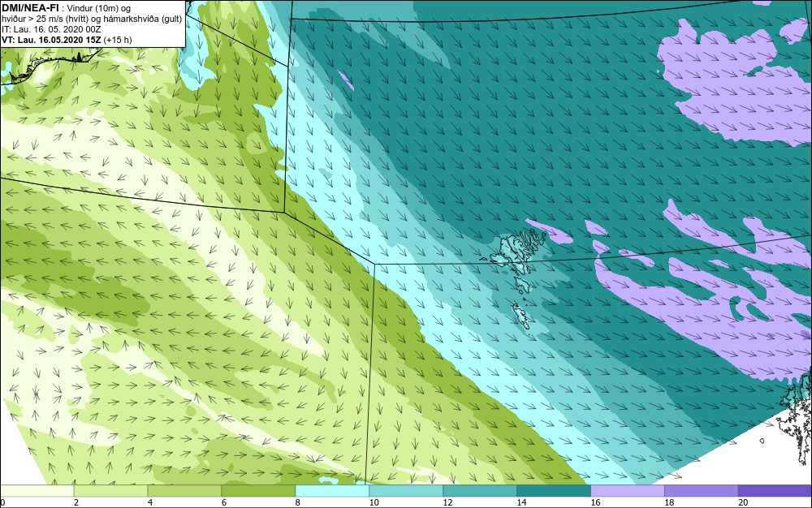
Task: Click the "(+15 h)" forecast offset text
Action: tap(118, 40)
